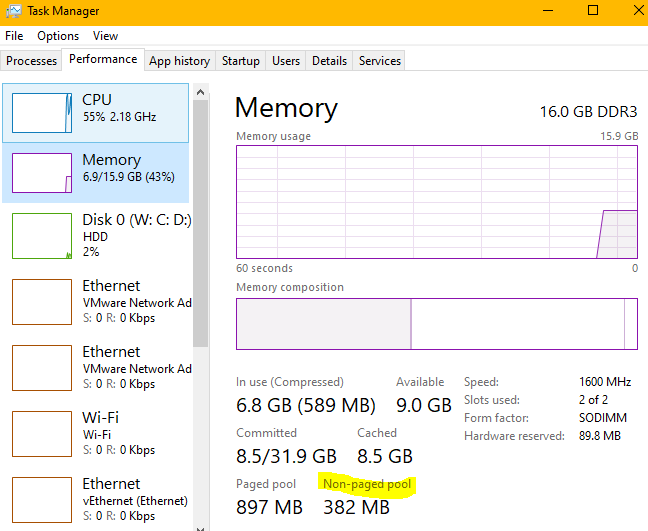Click the Task Manager app icon
The image size is (648, 531).
[12, 11]
